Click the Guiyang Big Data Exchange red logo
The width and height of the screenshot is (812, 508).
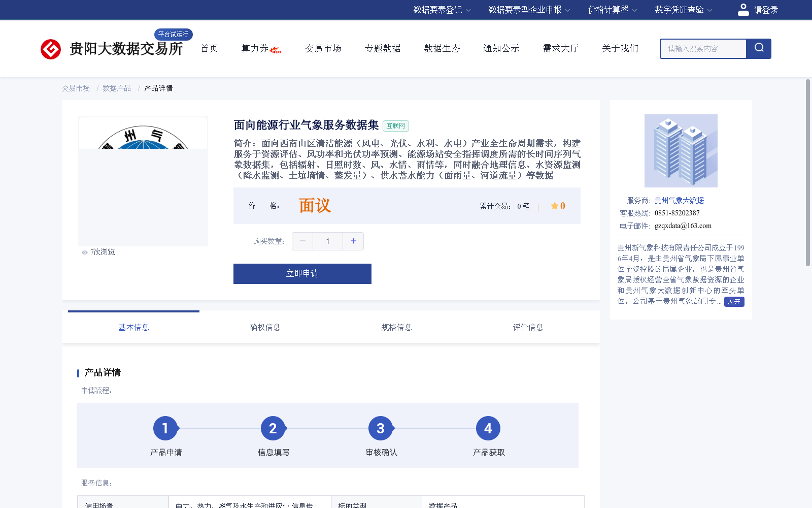[x=51, y=49]
